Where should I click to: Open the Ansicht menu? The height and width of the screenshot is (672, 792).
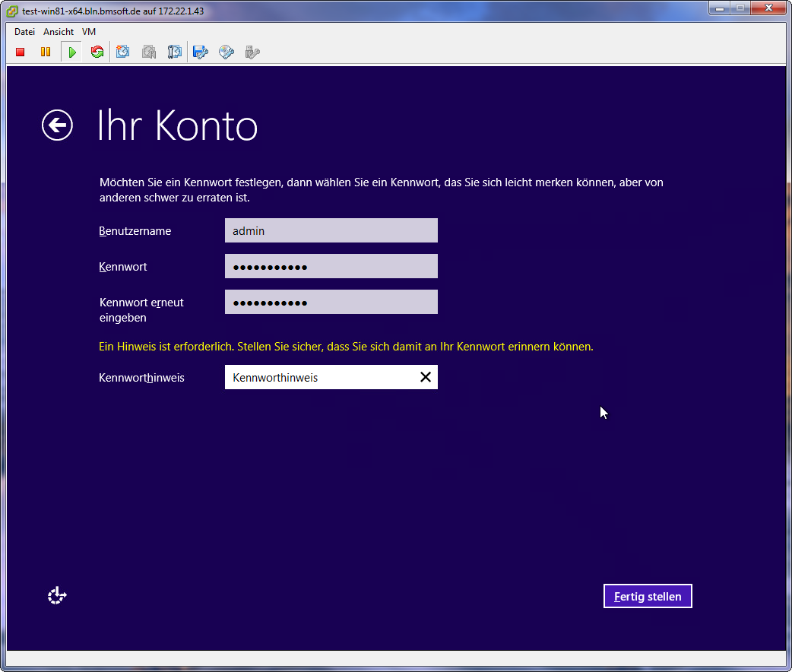coord(59,32)
